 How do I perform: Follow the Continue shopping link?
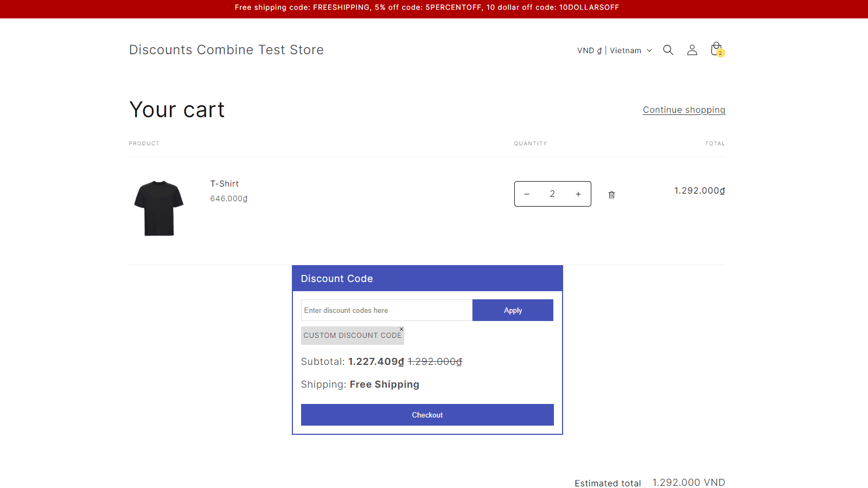684,110
